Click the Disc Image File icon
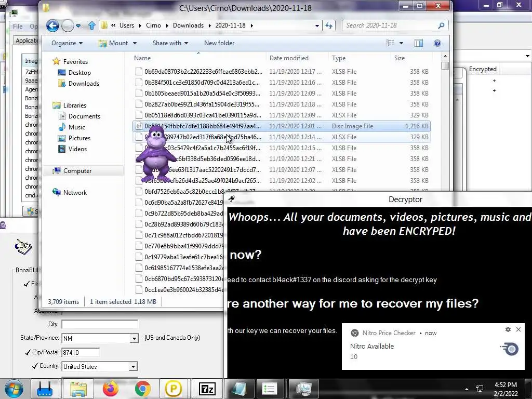The image size is (532, 399). click(x=138, y=126)
